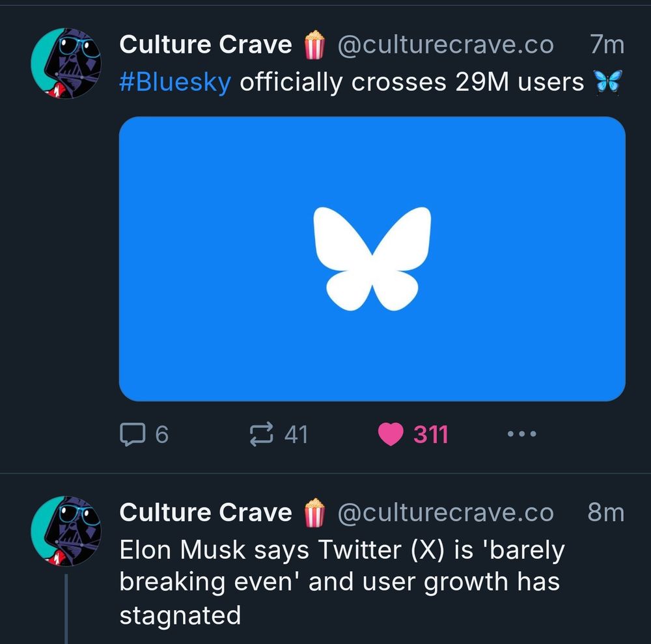Screen dimensions: 651x644
Task: Open the blue Bluesky butterfly logo image
Action: click(x=372, y=258)
